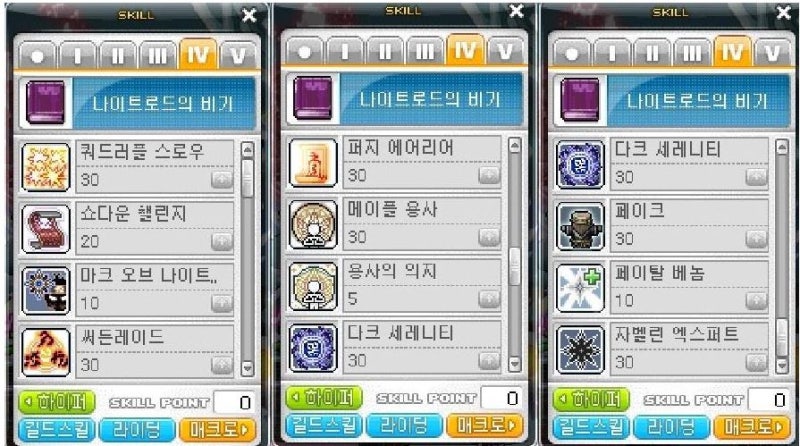Screen dimensions: 800x446
Task: Switch to the III tab in middle skill window
Action: [x=424, y=51]
